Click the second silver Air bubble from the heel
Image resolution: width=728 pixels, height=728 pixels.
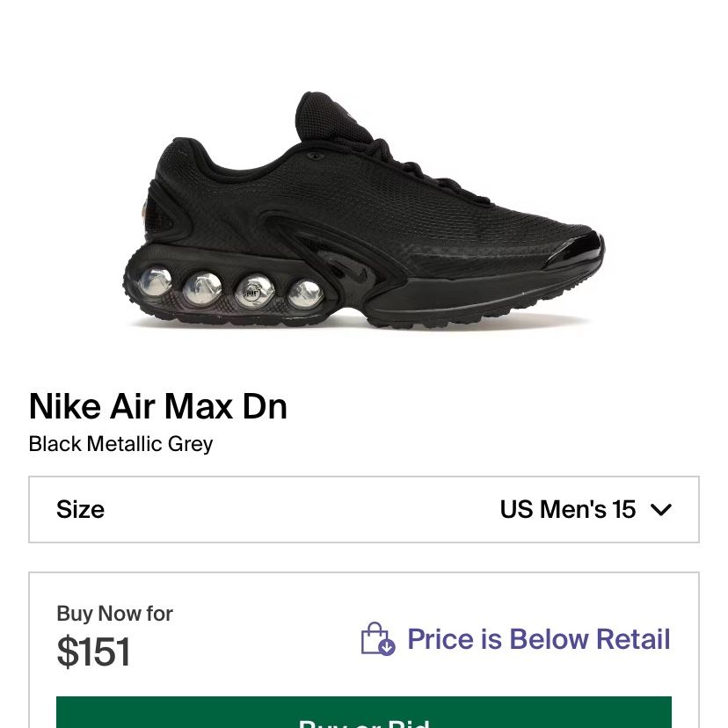(x=202, y=288)
